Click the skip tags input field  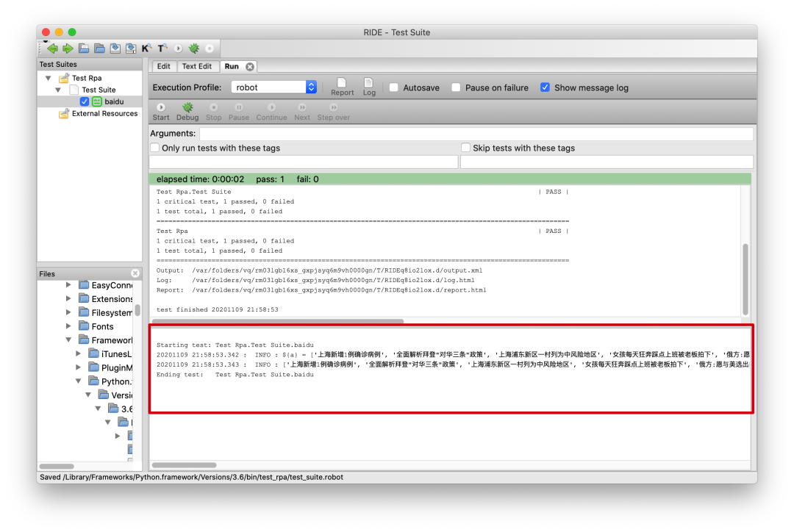607,162
